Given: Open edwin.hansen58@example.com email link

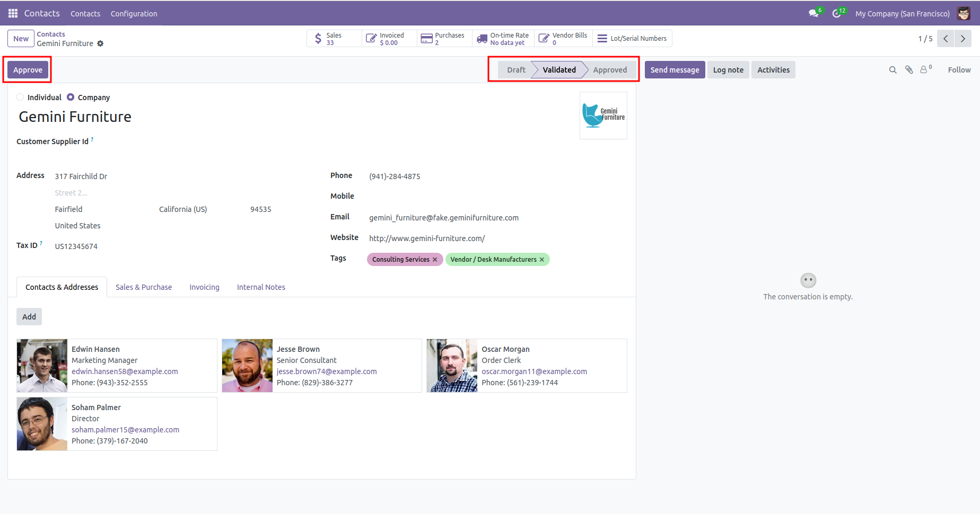Looking at the screenshot, I should pyautogui.click(x=125, y=371).
